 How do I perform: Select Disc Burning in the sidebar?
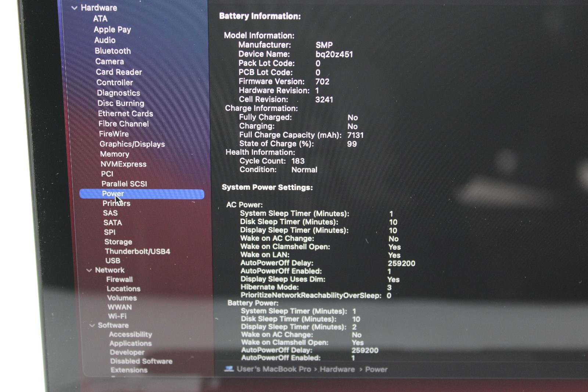click(121, 103)
